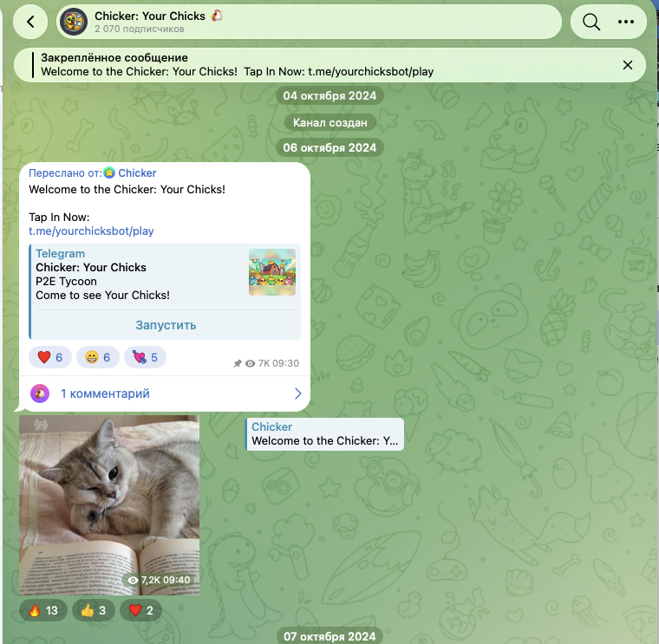The width and height of the screenshot is (659, 644).
Task: Open the three-dot more options menu
Action: click(x=626, y=22)
